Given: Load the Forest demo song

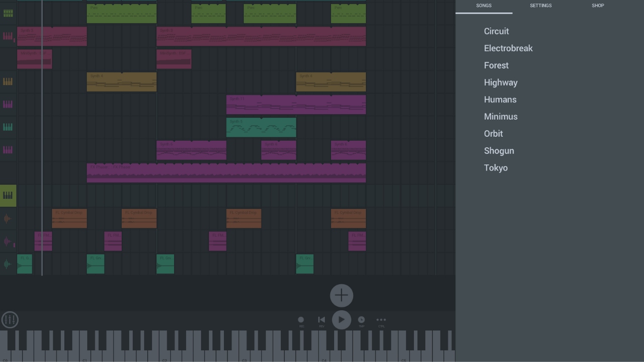Looking at the screenshot, I should (496, 65).
